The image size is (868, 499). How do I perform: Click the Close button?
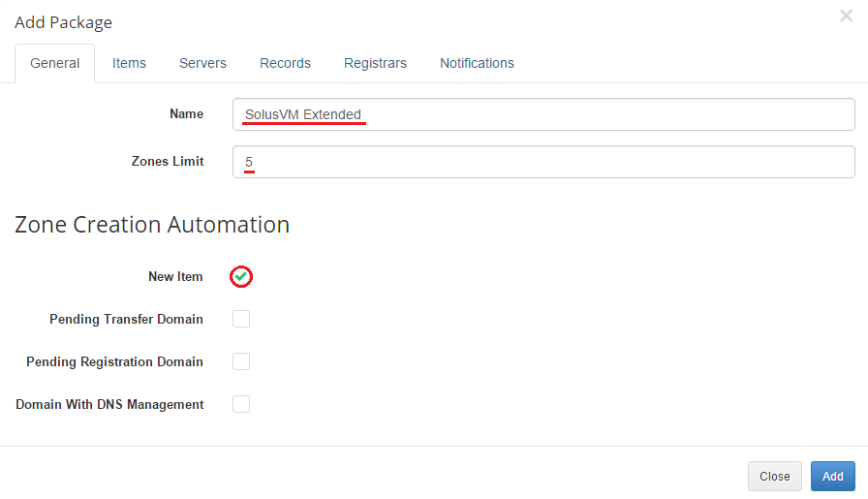pyautogui.click(x=774, y=477)
